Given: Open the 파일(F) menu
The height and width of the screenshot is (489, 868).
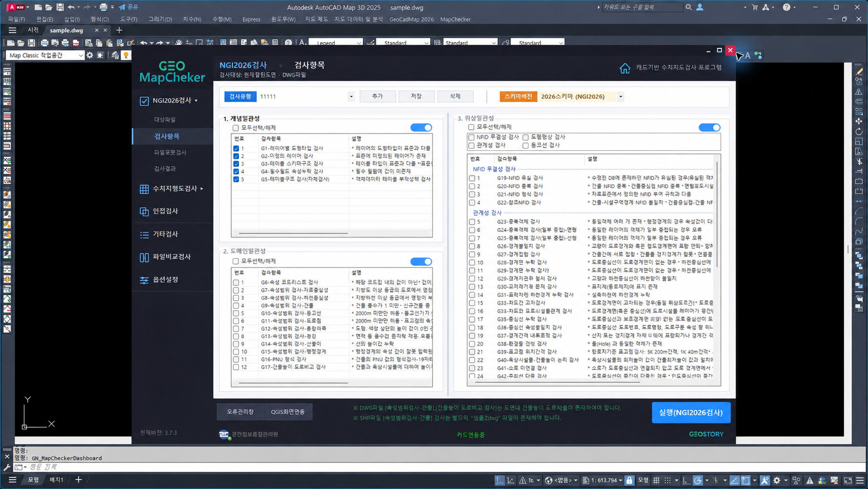Looking at the screenshot, I should click(17, 19).
